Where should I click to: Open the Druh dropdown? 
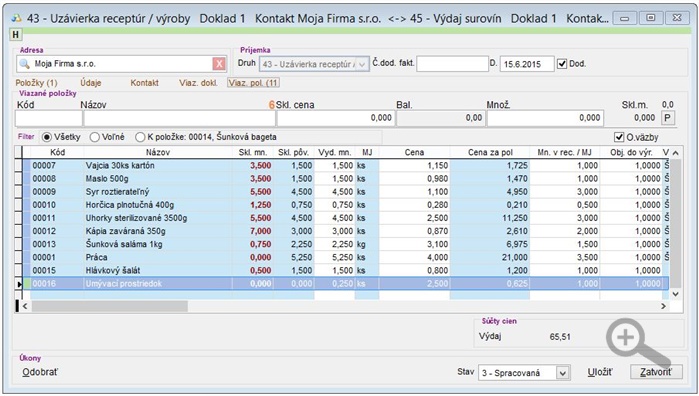362,64
